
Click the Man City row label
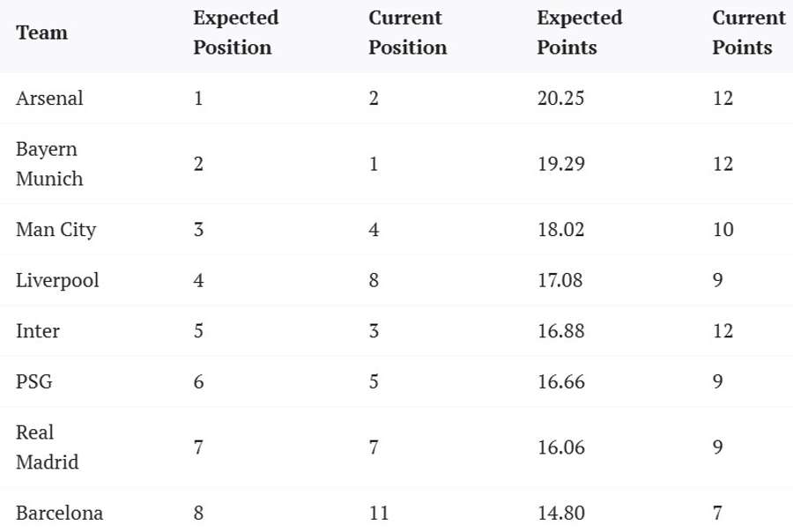click(56, 230)
